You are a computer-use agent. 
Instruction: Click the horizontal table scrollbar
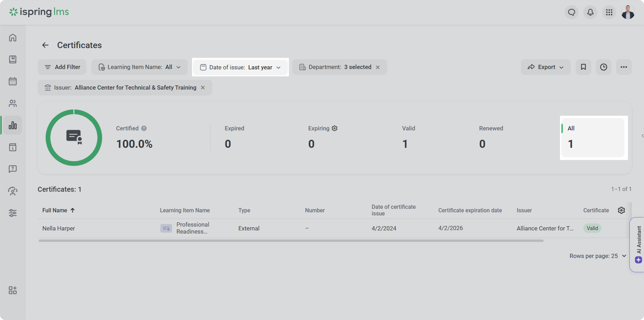[x=291, y=241]
